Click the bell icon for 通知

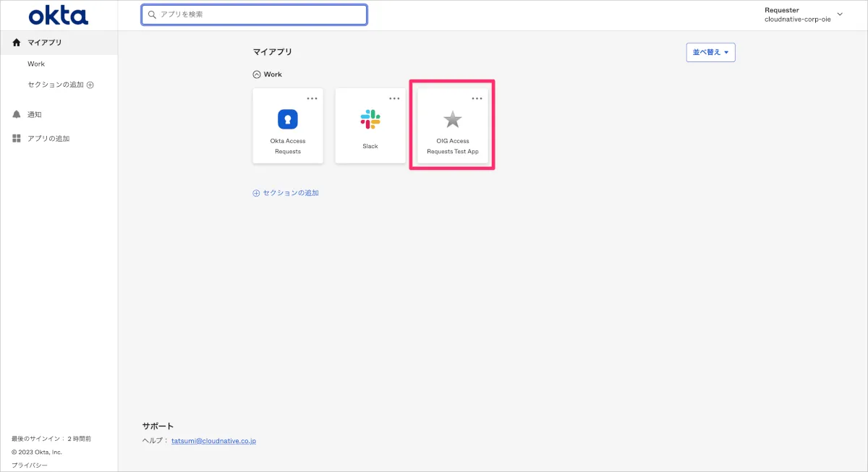pos(17,114)
